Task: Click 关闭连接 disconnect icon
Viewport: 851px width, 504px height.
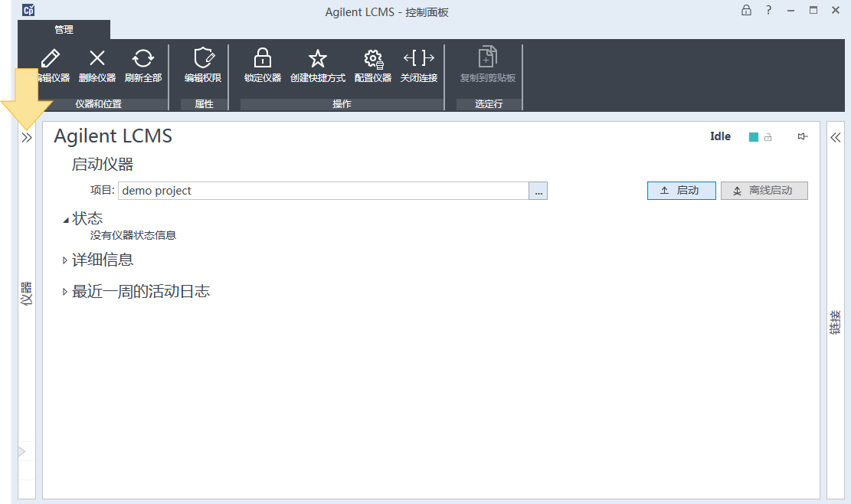Action: coord(419,57)
